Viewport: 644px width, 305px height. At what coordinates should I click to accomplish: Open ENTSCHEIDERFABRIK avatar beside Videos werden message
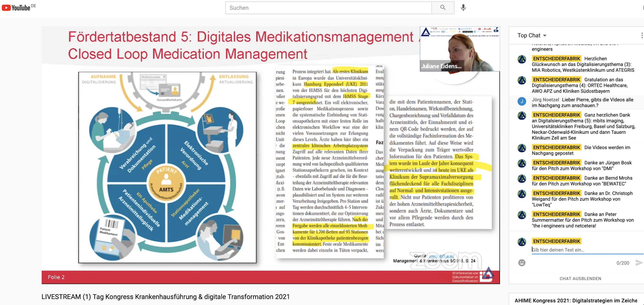coord(522,148)
